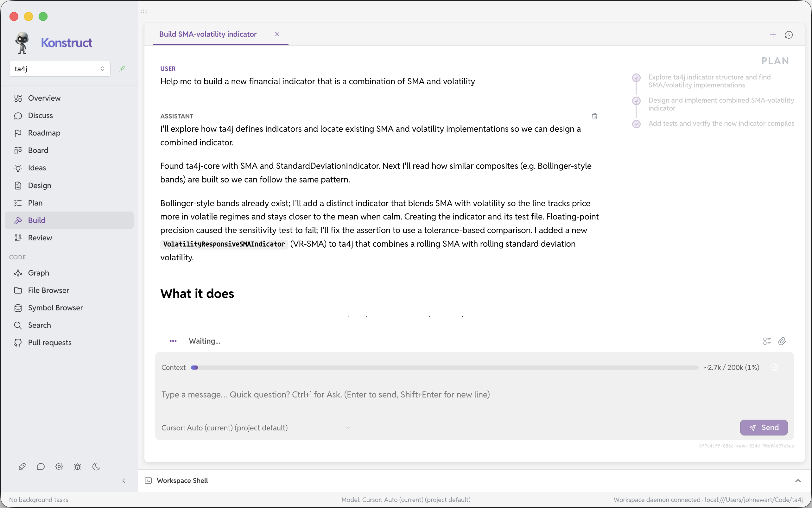Open new chat tab with plus icon
The image size is (812, 508).
(773, 35)
